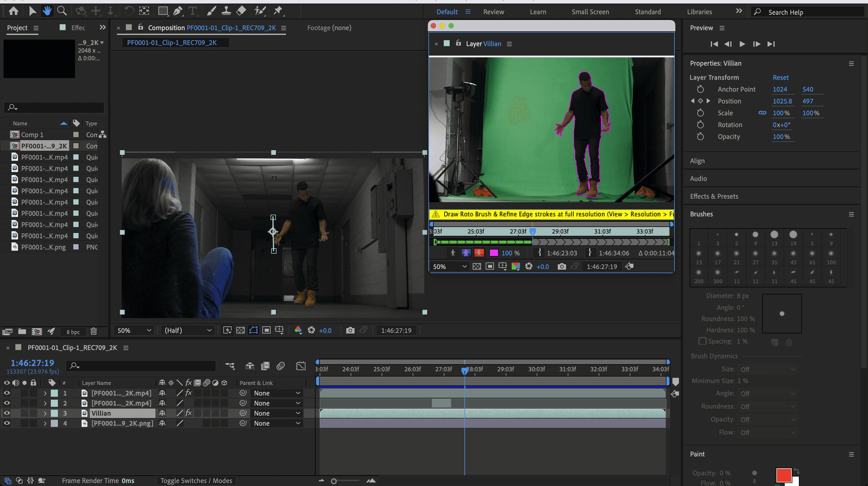Open the Effects & Presets panel

(714, 196)
